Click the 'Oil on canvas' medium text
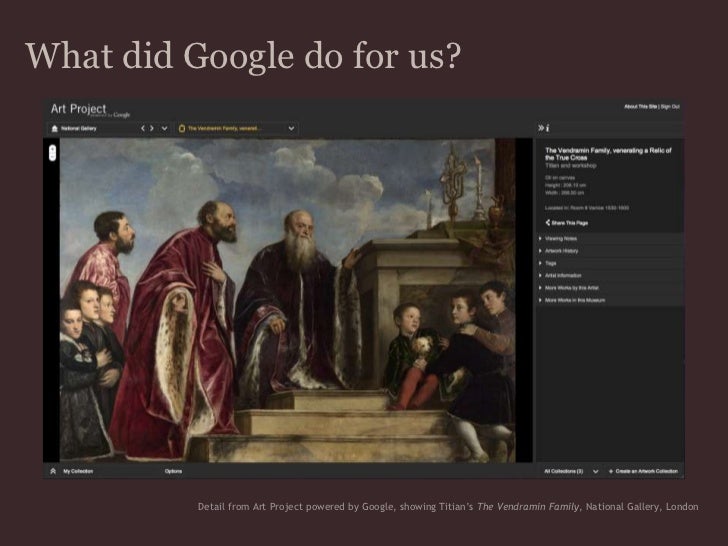This screenshot has width=728, height=546. 560,178
